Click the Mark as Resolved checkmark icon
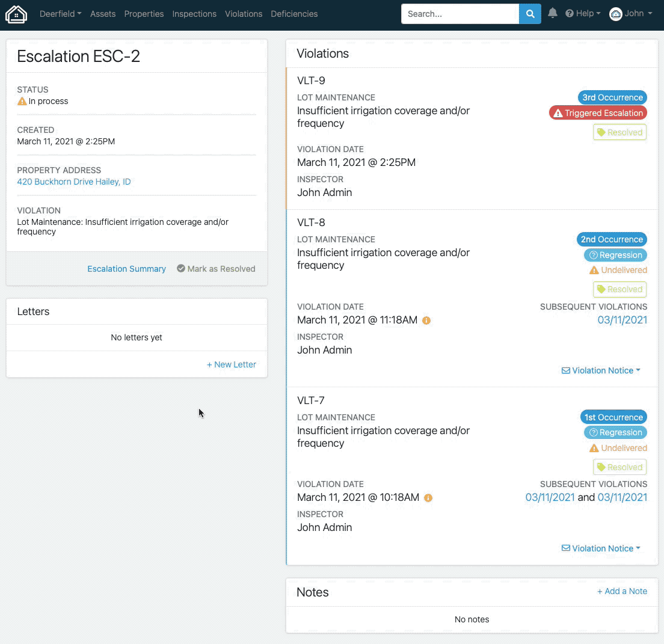Screen dimensions: 664x644 tap(181, 268)
